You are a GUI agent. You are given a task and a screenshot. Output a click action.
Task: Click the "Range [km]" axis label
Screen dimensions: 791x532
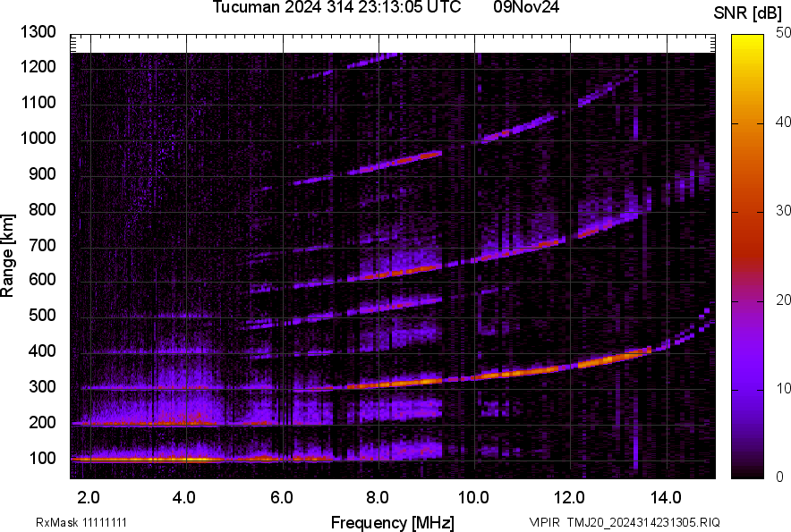click(7, 256)
